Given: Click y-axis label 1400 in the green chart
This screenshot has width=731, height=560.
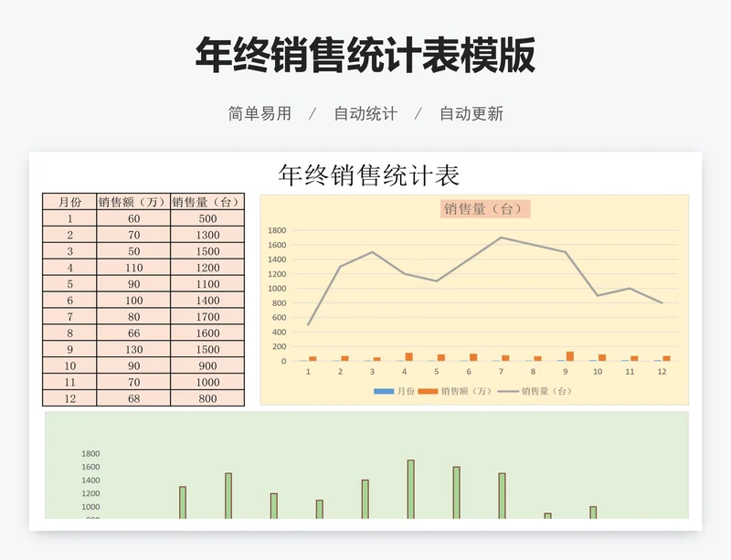Looking at the screenshot, I should (x=90, y=480).
